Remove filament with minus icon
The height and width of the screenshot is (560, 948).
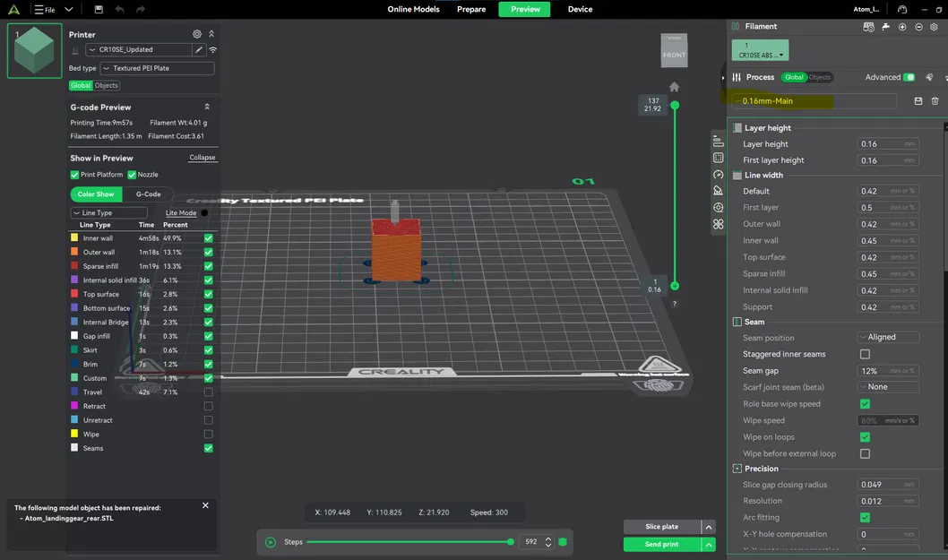point(918,27)
